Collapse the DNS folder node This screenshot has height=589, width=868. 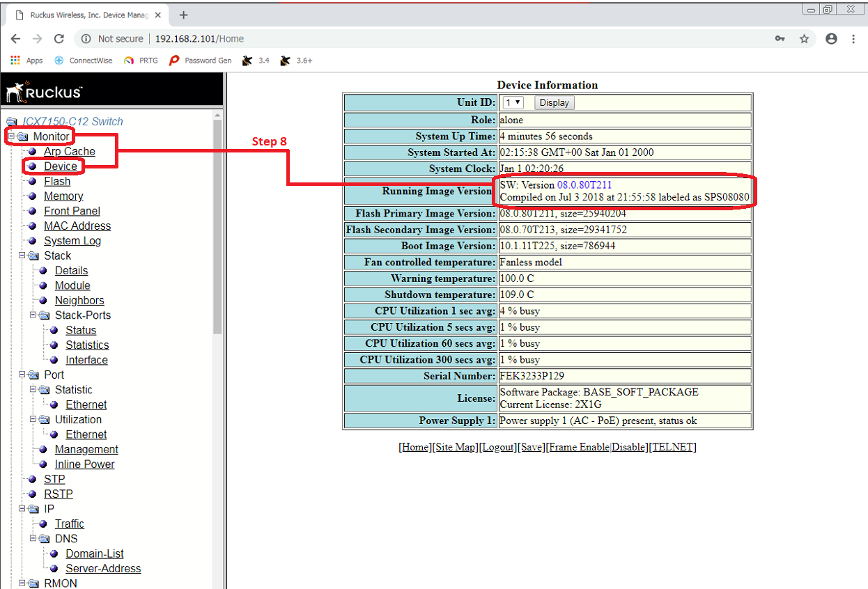(x=34, y=539)
